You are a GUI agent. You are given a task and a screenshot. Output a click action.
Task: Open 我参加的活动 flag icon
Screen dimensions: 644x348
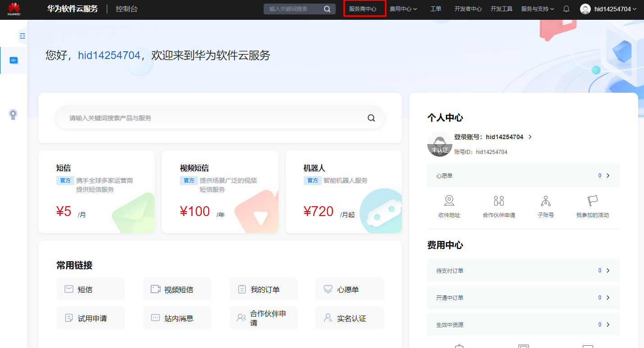[593, 201]
